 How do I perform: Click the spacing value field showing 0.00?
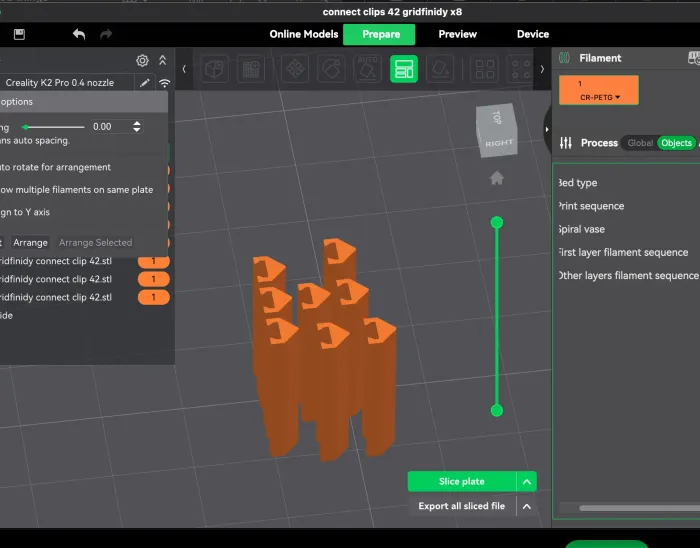111,127
